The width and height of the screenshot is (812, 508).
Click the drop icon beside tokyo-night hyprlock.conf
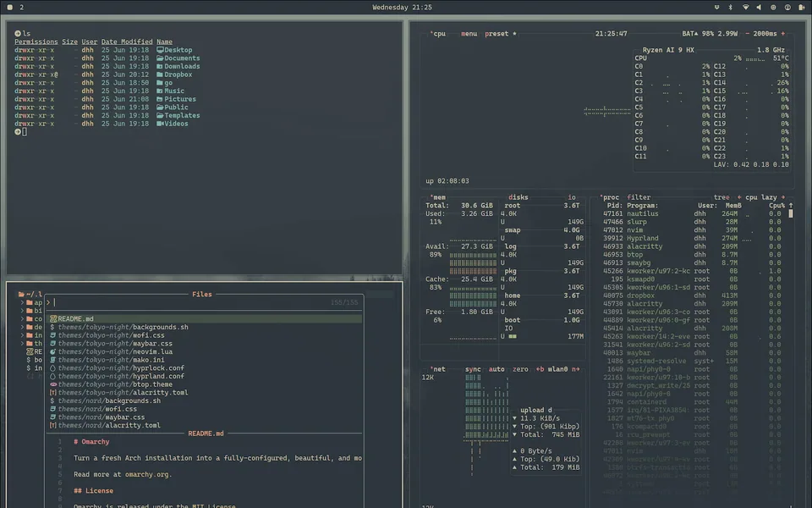52,368
